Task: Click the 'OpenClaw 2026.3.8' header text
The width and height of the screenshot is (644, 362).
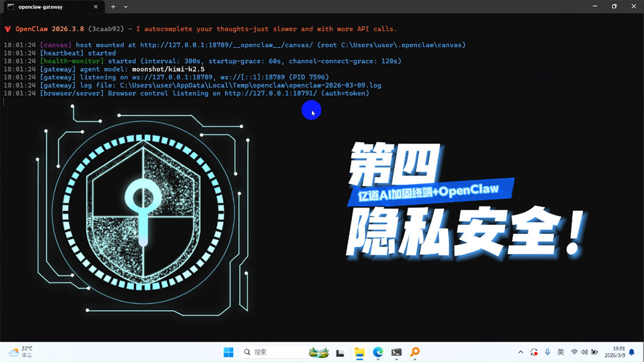Action: coord(50,29)
